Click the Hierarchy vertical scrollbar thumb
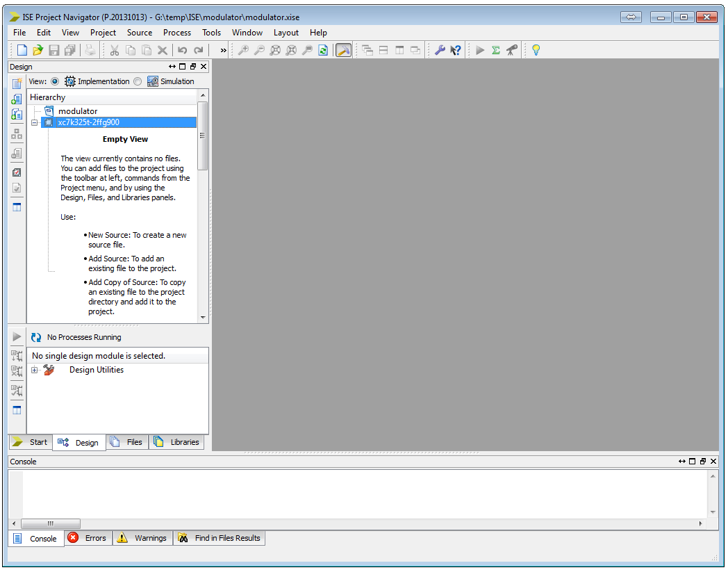The height and width of the screenshot is (570, 728). 202,136
